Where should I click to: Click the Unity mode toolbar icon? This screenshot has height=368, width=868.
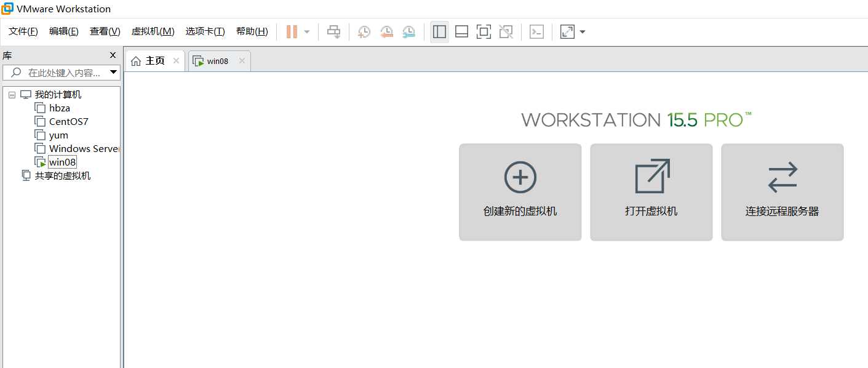(506, 31)
